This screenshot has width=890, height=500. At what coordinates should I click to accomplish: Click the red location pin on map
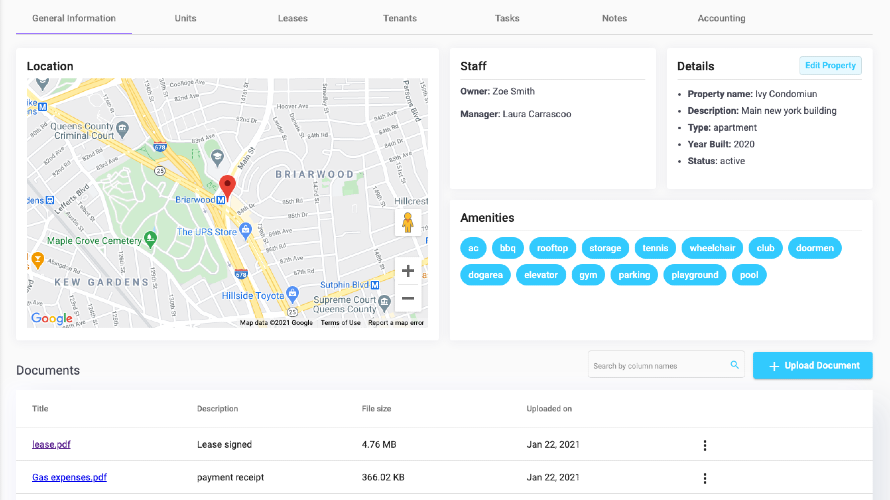coord(228,187)
